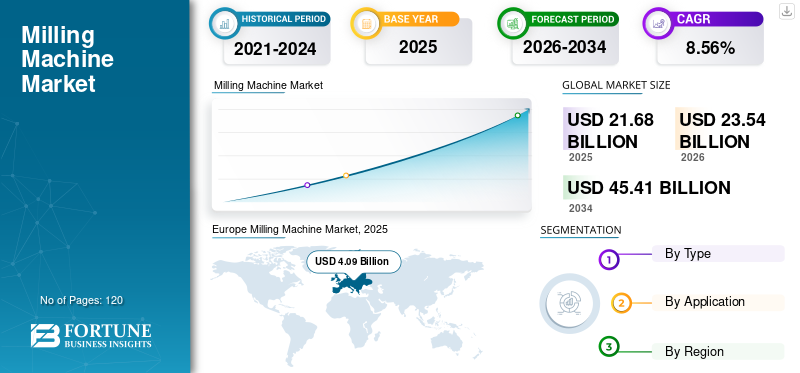Click the purple marker on growth curve
This screenshot has width=800, height=373.
307,185
